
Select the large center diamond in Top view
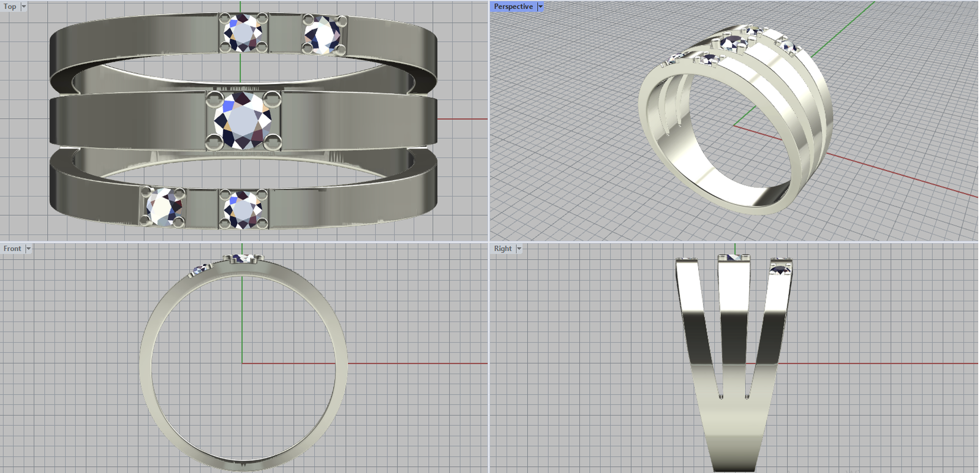(x=243, y=121)
